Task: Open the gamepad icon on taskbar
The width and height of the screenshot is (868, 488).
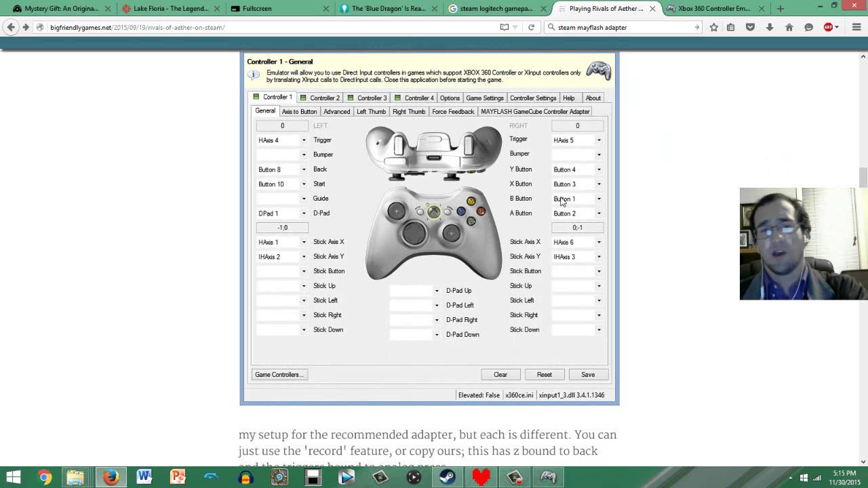Action: coord(548,477)
